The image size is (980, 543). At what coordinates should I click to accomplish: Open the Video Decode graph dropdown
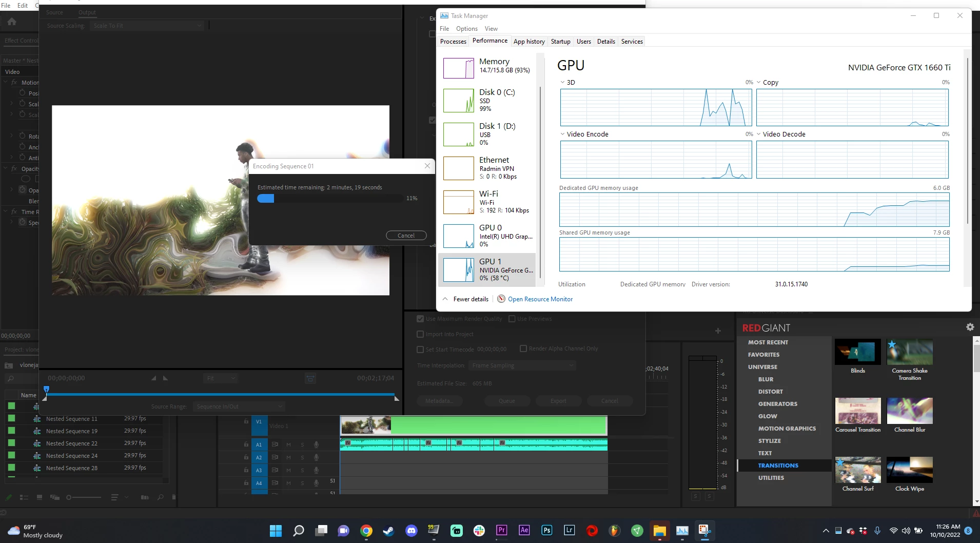(x=759, y=134)
